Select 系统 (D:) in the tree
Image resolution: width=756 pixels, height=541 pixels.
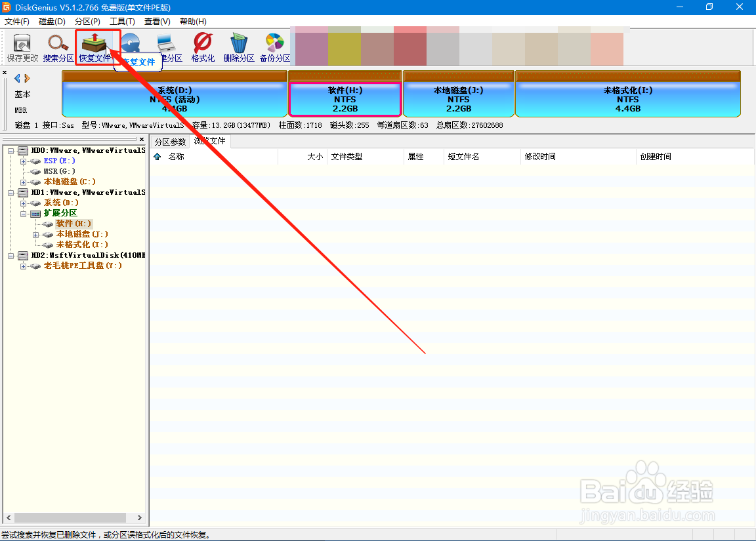(61, 203)
